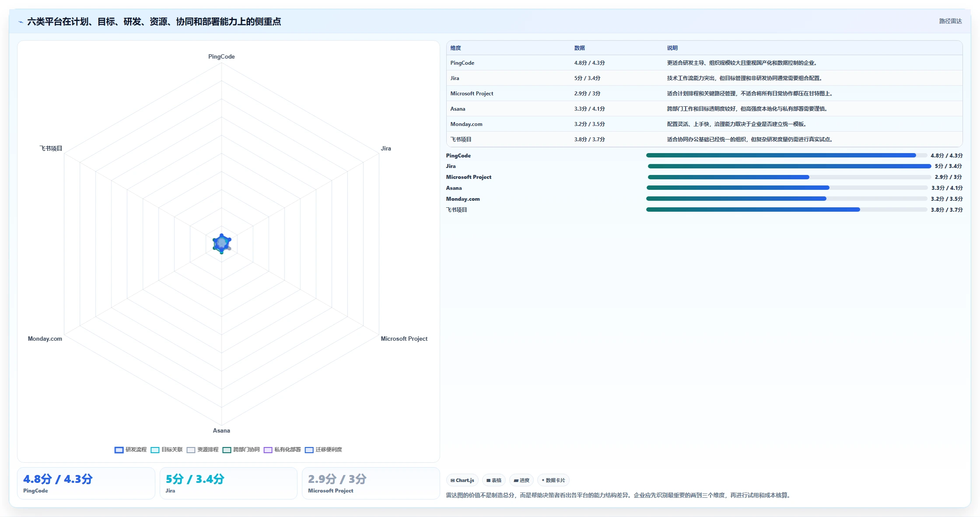This screenshot has width=980, height=517.
Task: Click Monday.com description about 配置灵活
Action: pos(738,124)
